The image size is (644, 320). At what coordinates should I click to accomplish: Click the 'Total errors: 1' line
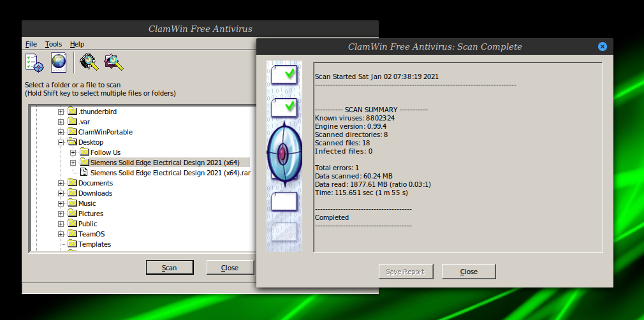click(337, 168)
